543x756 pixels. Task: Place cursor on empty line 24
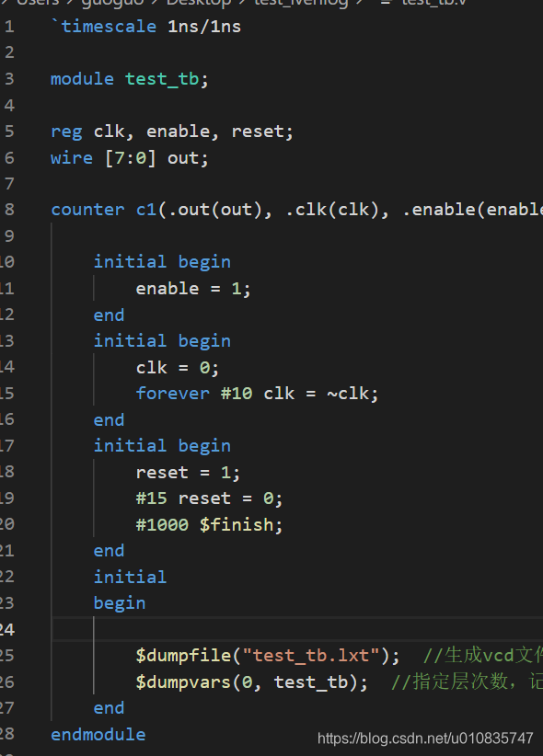click(297, 629)
